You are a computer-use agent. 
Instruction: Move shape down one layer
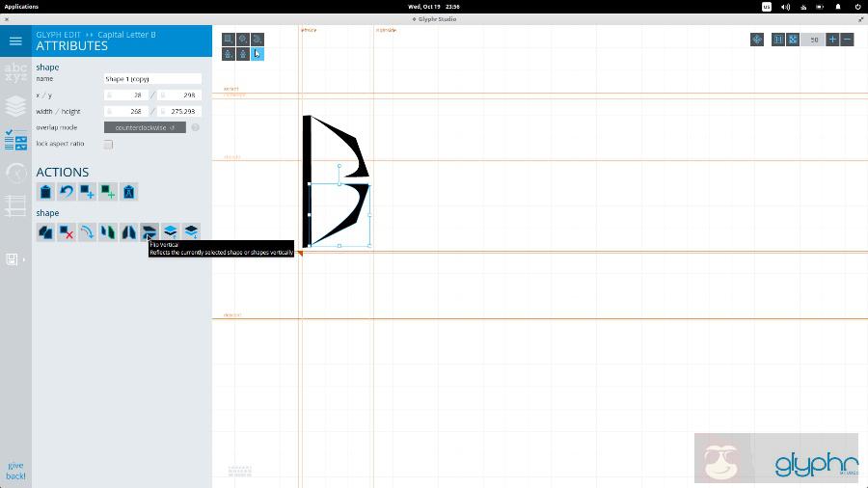191,232
